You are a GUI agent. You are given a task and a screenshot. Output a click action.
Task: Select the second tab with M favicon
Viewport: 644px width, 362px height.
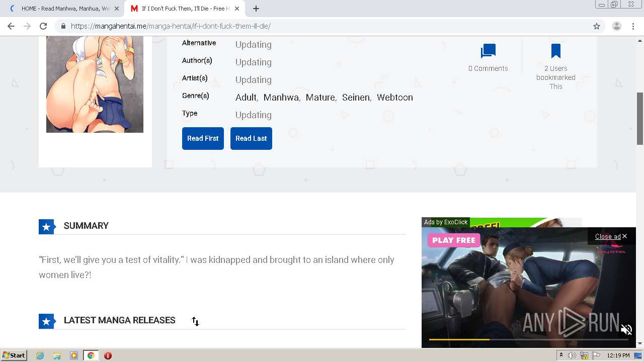coord(184,9)
